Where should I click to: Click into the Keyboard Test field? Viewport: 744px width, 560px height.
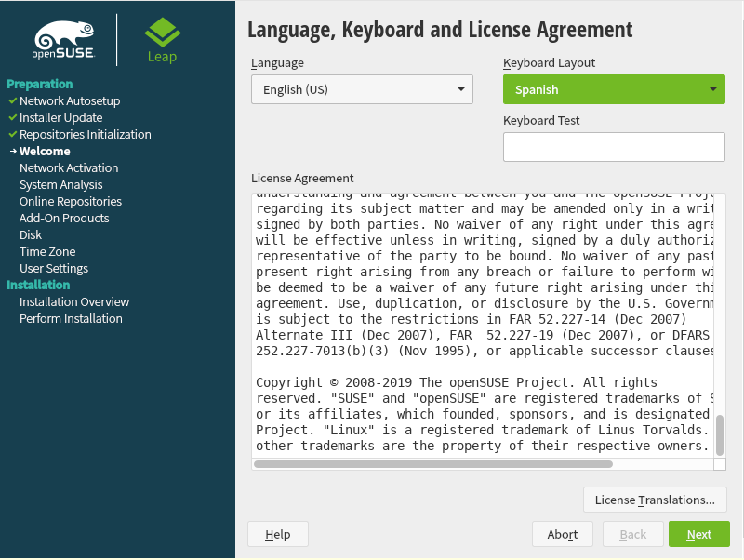pos(614,147)
